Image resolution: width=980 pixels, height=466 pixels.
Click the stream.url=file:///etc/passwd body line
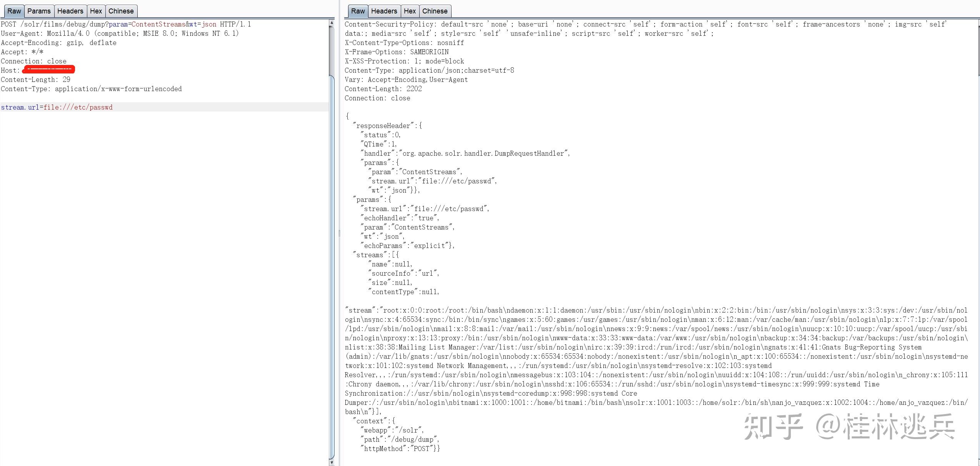pos(57,107)
